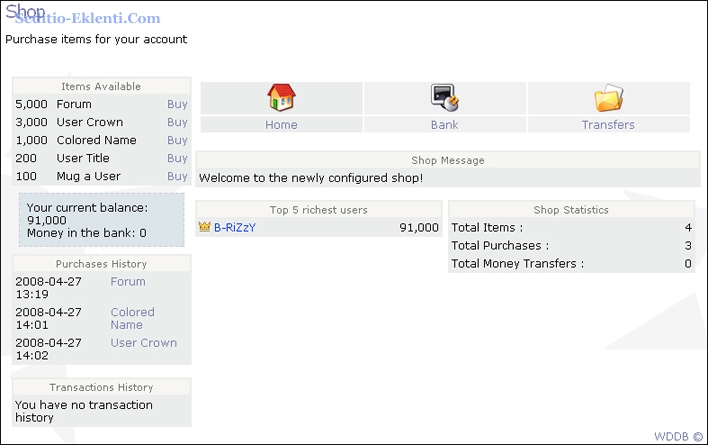Buy the User Title item
Image resolution: width=708 pixels, height=445 pixels.
pos(177,158)
